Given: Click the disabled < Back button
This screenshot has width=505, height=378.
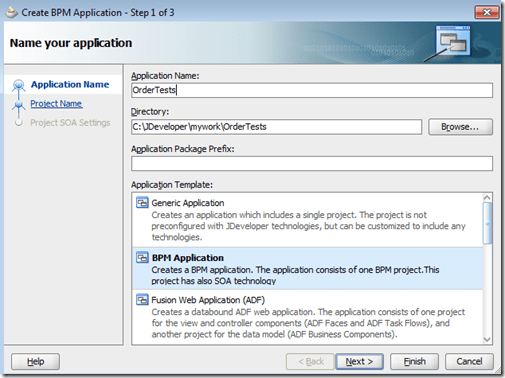Looking at the screenshot, I should point(310,362).
